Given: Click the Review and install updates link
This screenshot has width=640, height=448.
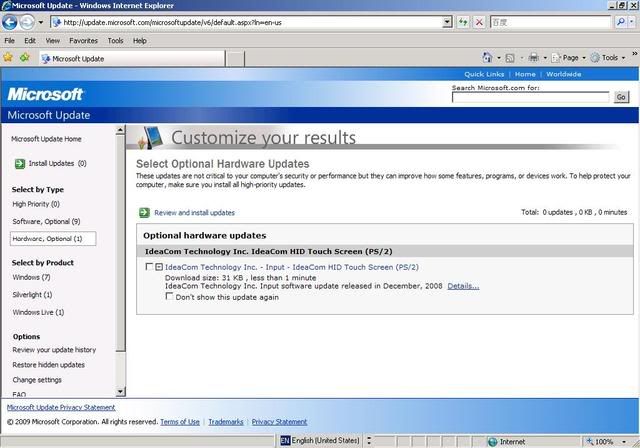Looking at the screenshot, I should point(194,213).
